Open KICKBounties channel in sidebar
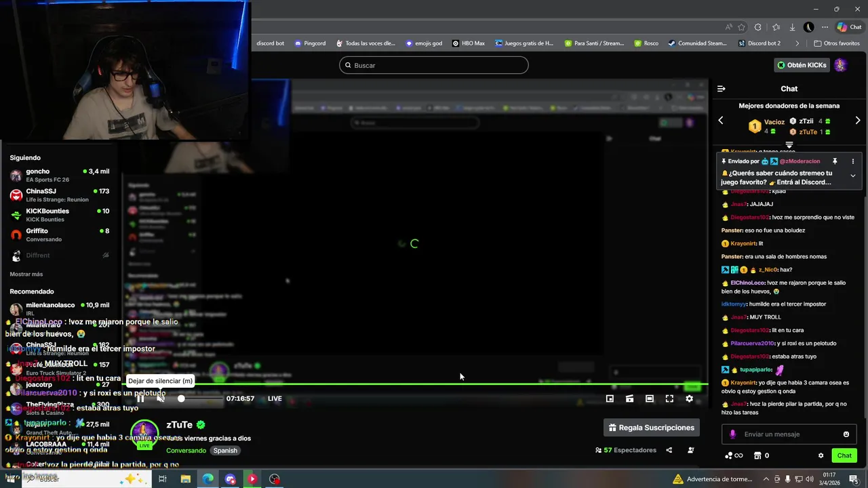Viewport: 868px width, 488px height. [x=60, y=215]
